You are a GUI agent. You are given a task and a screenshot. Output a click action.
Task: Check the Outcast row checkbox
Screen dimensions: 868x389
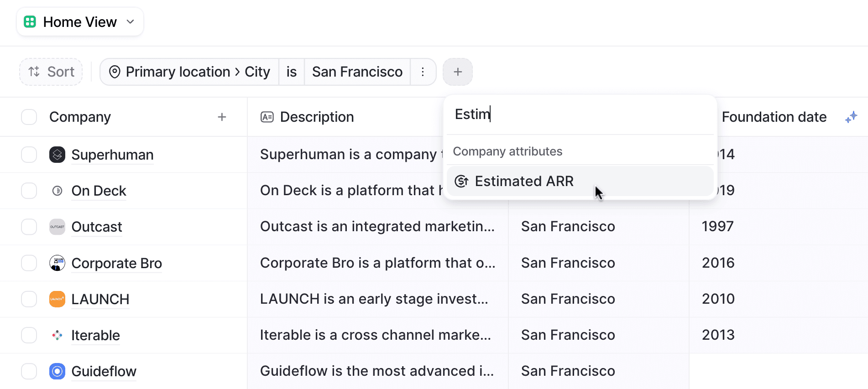click(x=29, y=227)
